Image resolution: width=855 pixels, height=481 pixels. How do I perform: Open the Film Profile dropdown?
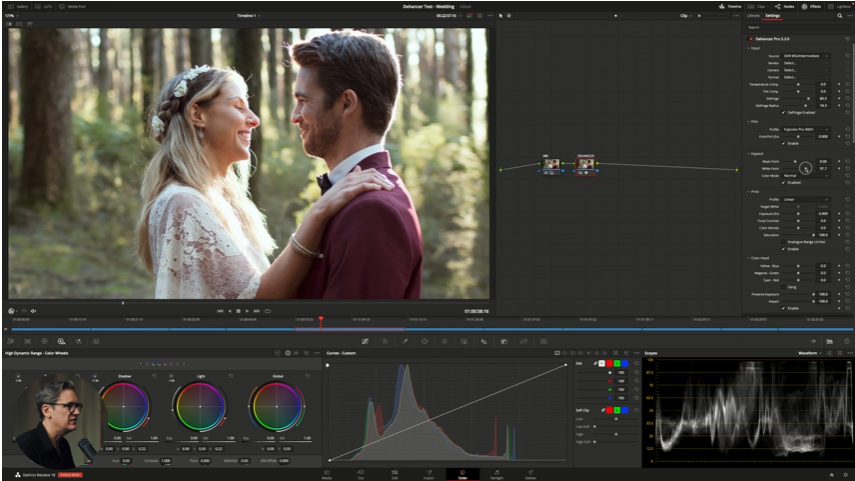click(805, 130)
